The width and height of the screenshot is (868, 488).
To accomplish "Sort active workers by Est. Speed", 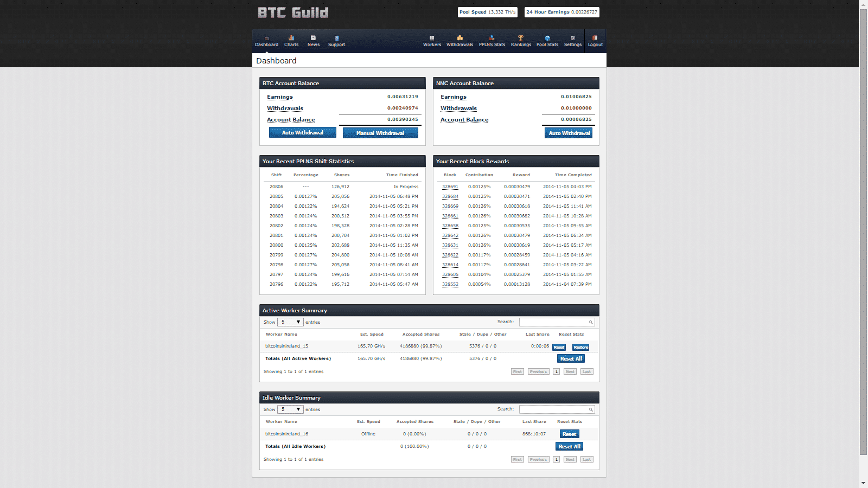I will (372, 335).
